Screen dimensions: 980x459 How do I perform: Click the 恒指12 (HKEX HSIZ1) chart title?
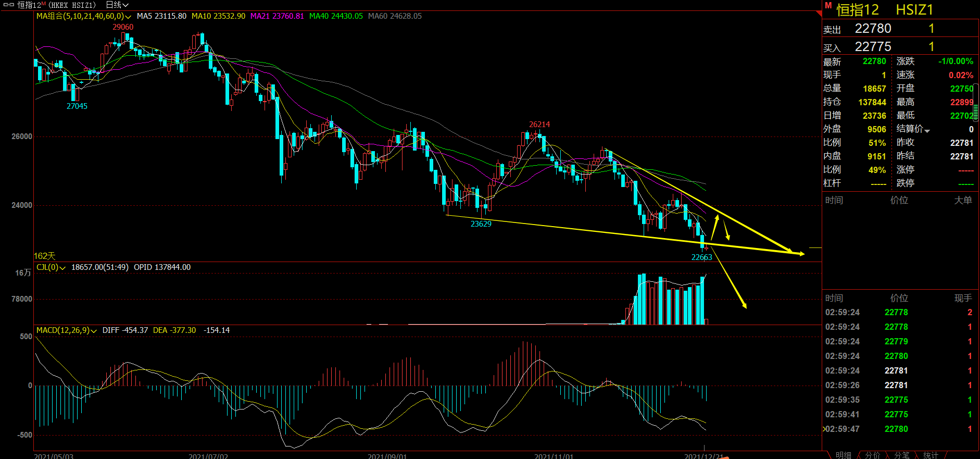click(x=57, y=5)
